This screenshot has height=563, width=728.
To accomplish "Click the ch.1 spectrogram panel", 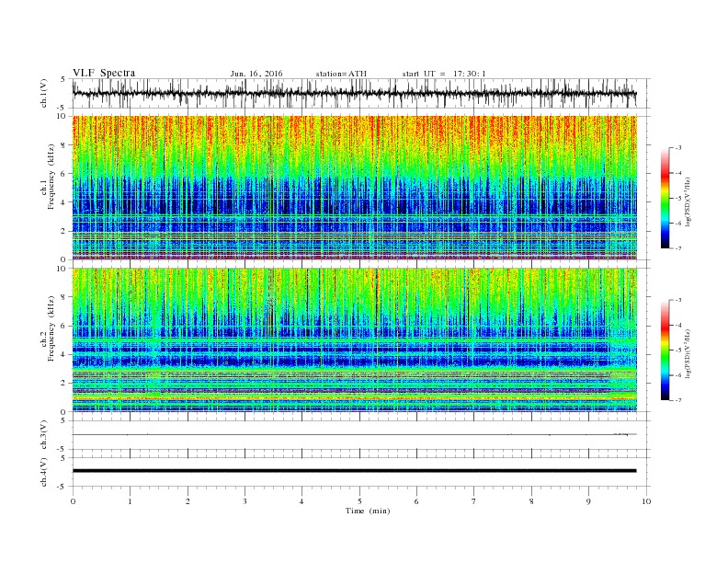I will pos(355,189).
